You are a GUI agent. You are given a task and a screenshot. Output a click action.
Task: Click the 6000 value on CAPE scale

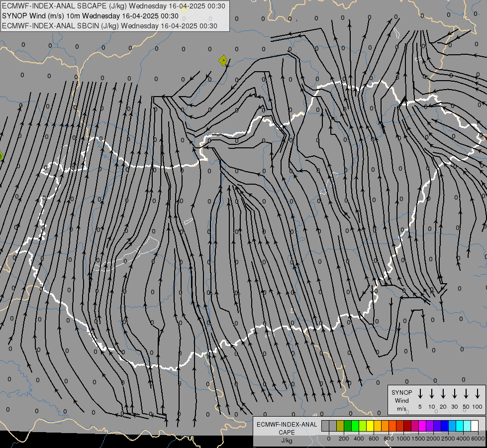pyautogui.click(x=478, y=439)
